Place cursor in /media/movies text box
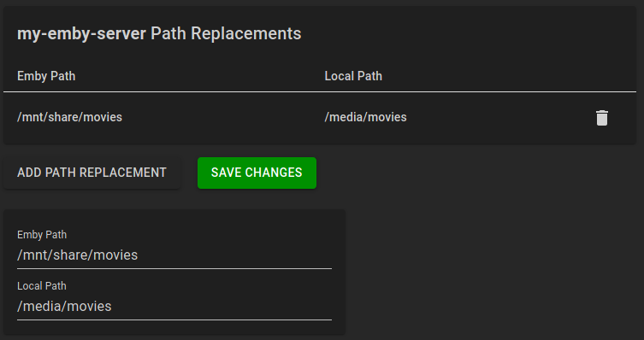 tap(174, 307)
